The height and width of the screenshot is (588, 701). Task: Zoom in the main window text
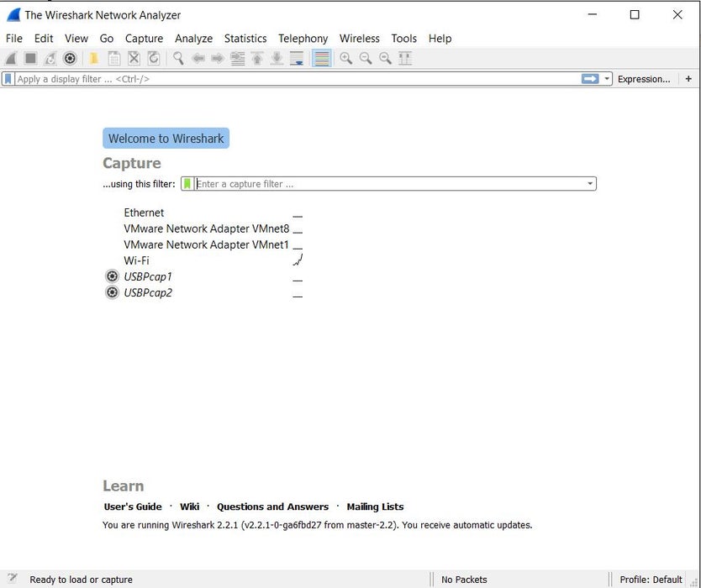(x=345, y=58)
